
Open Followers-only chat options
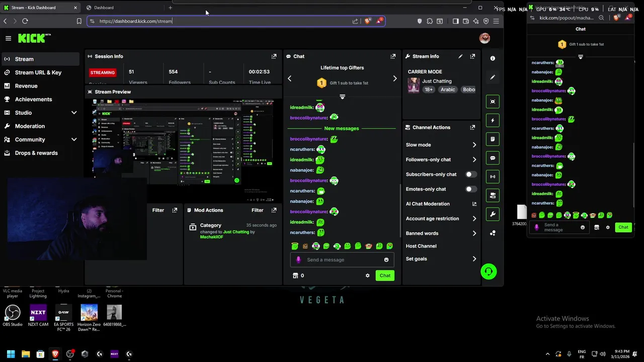pyautogui.click(x=441, y=159)
